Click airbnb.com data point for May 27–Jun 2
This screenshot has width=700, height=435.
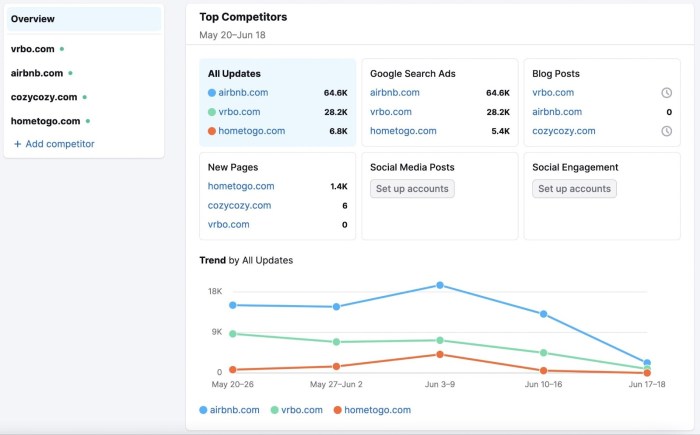tap(336, 307)
